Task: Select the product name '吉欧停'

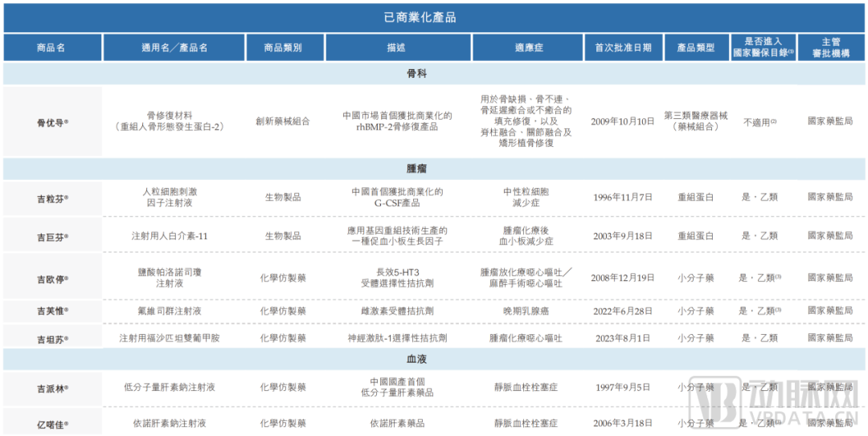Action: (52, 279)
